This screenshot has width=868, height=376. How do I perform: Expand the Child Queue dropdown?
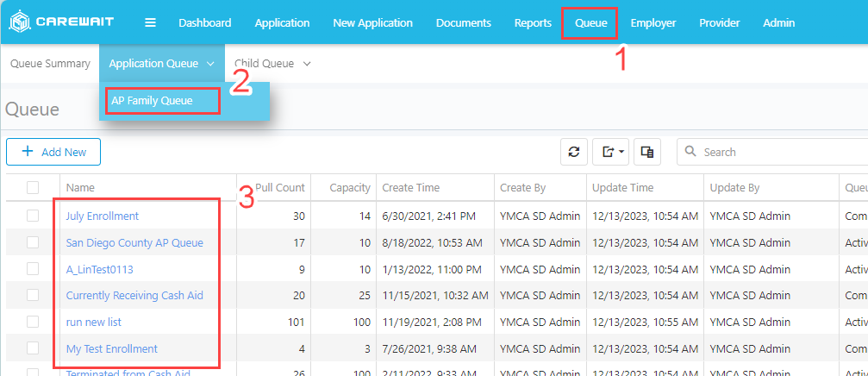pos(272,64)
